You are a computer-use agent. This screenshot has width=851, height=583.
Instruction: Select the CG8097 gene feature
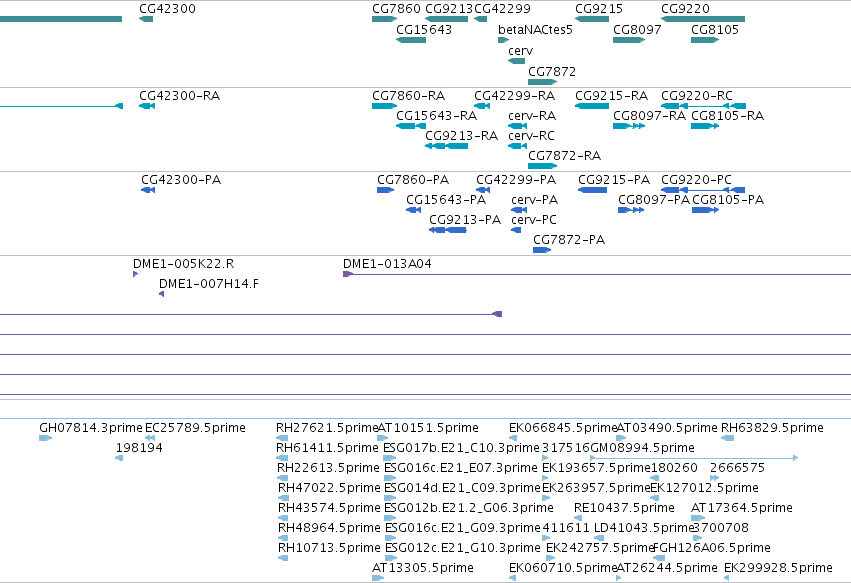(x=629, y=40)
